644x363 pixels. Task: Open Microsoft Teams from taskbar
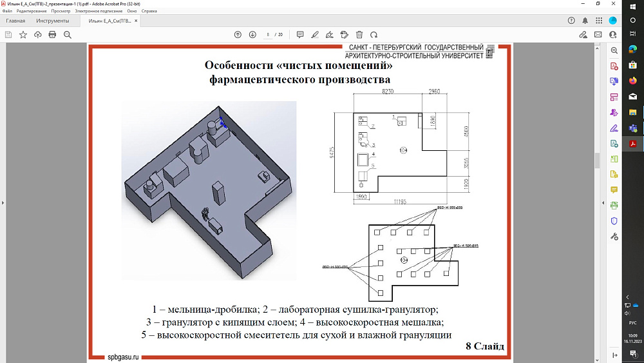click(633, 128)
